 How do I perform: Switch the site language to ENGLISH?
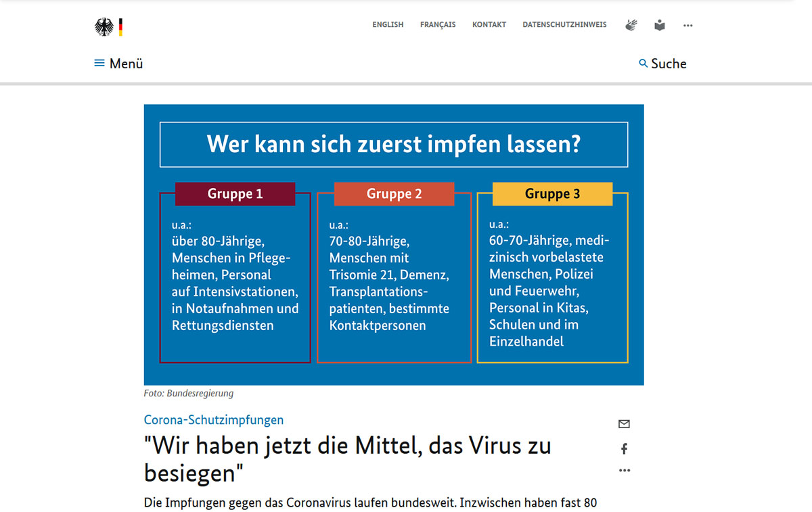(x=388, y=25)
